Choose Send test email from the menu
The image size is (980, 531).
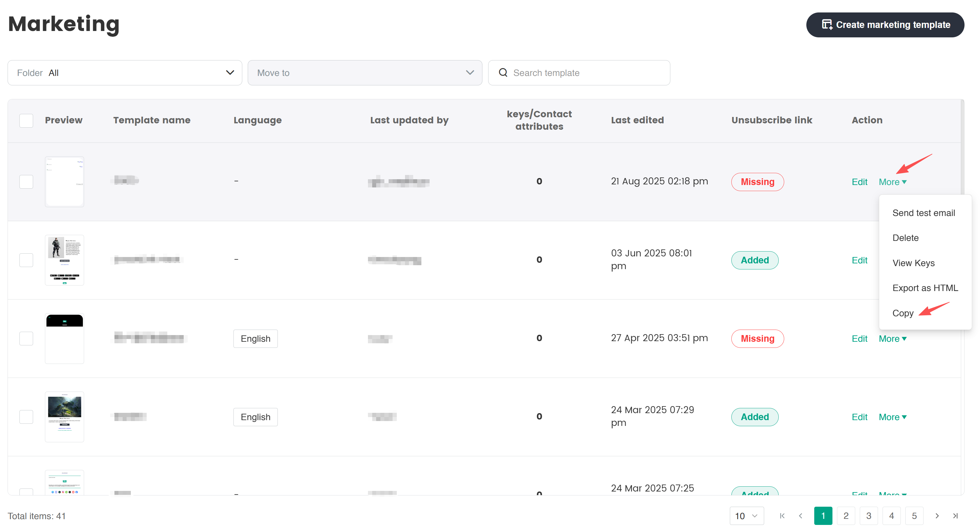(923, 213)
